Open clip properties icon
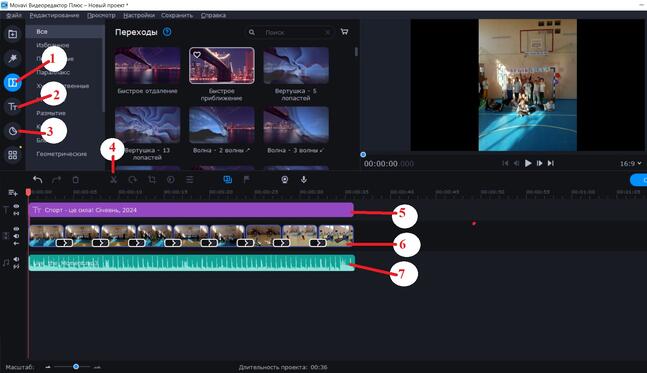647x373 pixels. 189,180
